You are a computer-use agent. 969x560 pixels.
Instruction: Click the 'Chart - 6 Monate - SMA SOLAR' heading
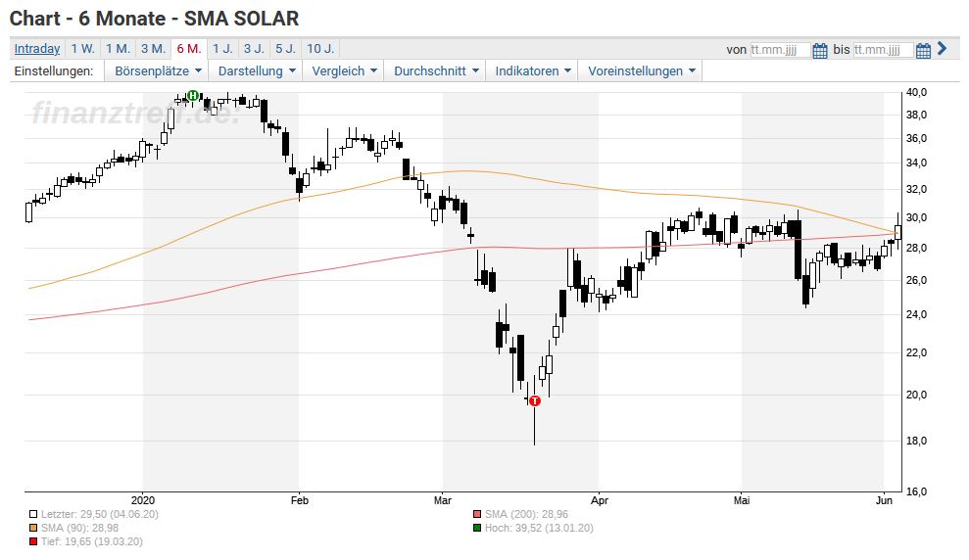click(155, 19)
